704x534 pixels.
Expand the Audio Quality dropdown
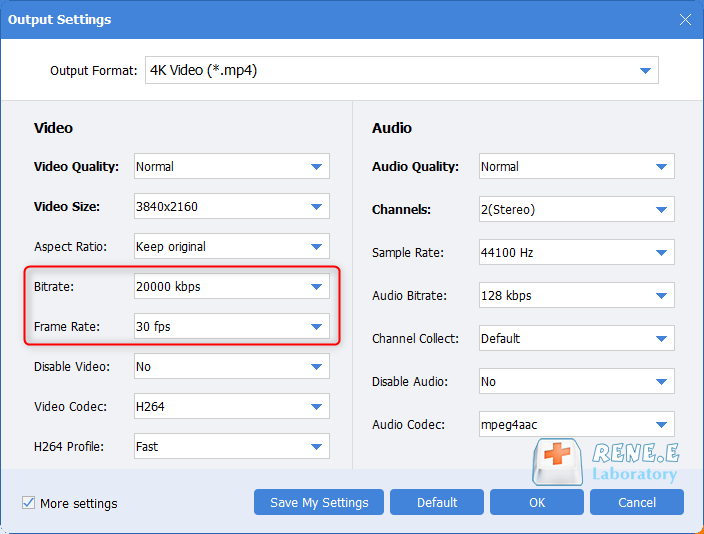tap(576, 166)
